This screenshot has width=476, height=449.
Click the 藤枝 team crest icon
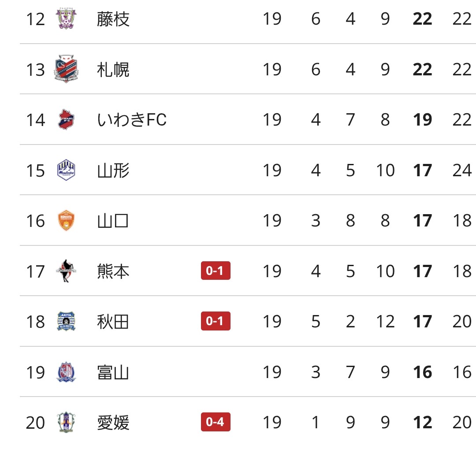tap(66, 19)
